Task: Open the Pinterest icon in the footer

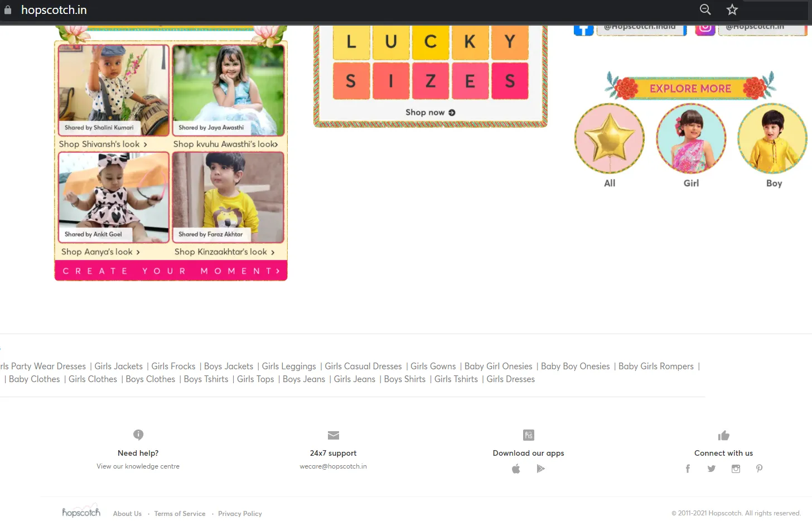Action: tap(759, 469)
